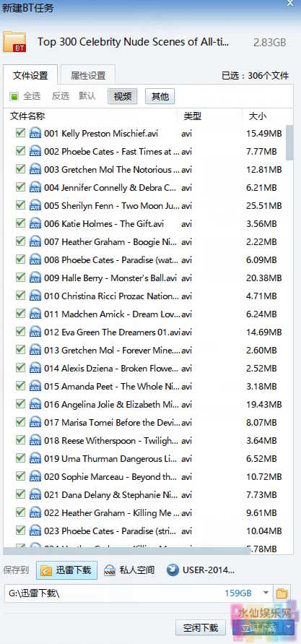Expand the save path dropdown arrow
Image resolution: width=301 pixels, height=644 pixels.
click(x=266, y=593)
